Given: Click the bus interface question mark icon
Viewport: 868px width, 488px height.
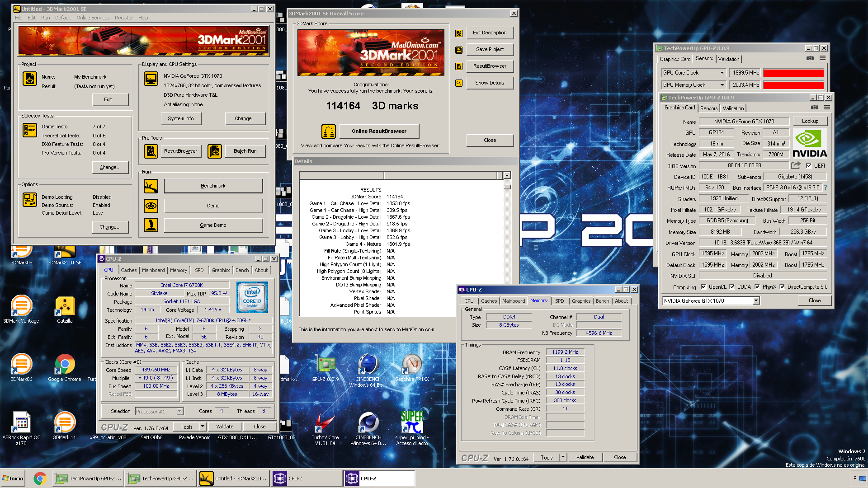Looking at the screenshot, I should [x=826, y=188].
